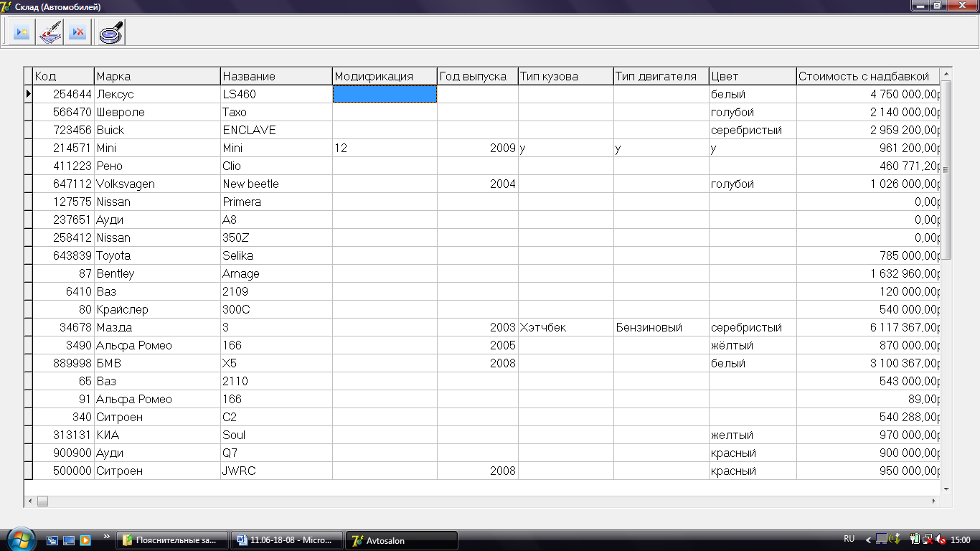This screenshot has height=551, width=980.
Task: Click the Buick cell
Action: click(x=157, y=130)
